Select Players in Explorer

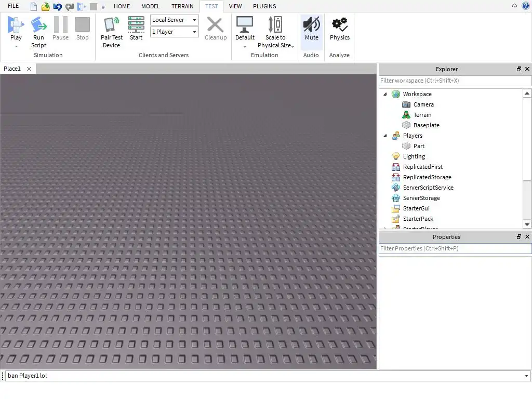[x=413, y=136]
